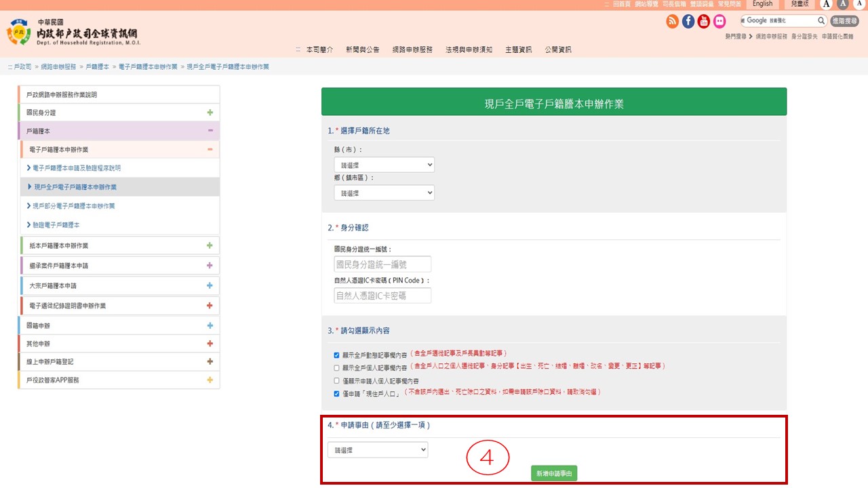Screen dimensions: 868x488
Task: Toggle 顯示全戶動態記事欄內容 checkbox
Action: (336, 354)
